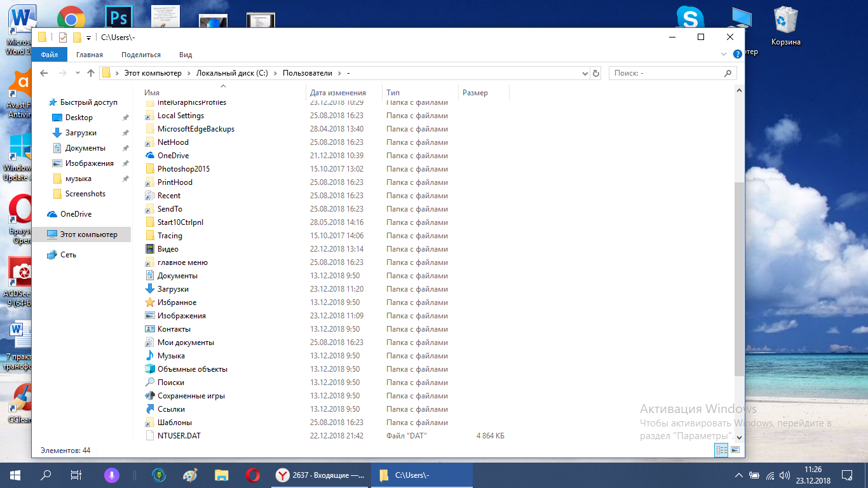Open Документы in Quick access sidebar
This screenshot has height=488, width=868.
pyautogui.click(x=85, y=148)
